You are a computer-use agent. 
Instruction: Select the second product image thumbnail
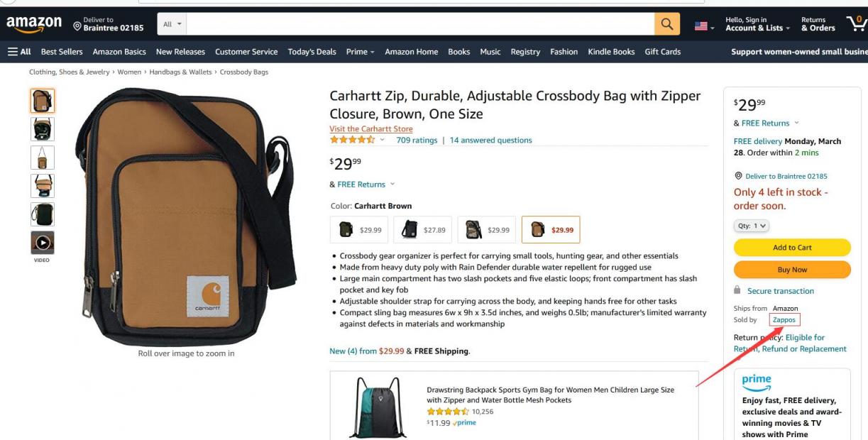(x=43, y=129)
